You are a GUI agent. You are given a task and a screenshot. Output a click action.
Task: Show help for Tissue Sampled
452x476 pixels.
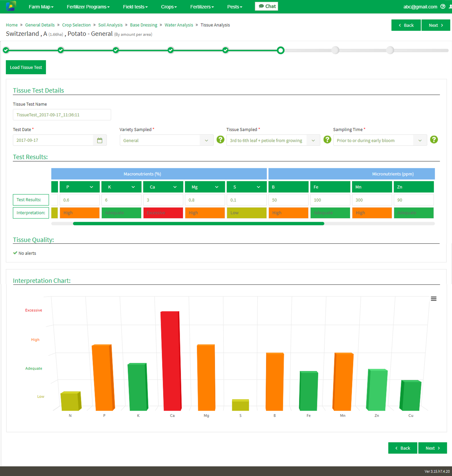click(x=327, y=140)
